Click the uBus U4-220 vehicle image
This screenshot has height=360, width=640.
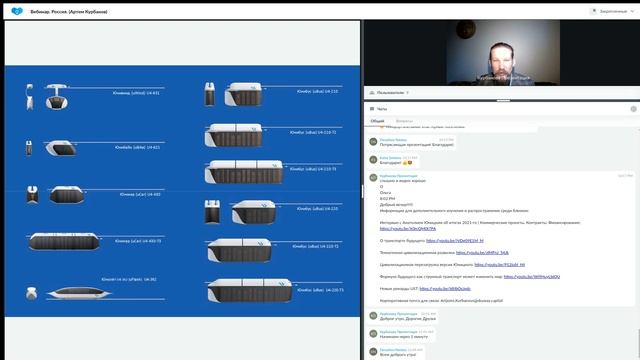pos(254,212)
